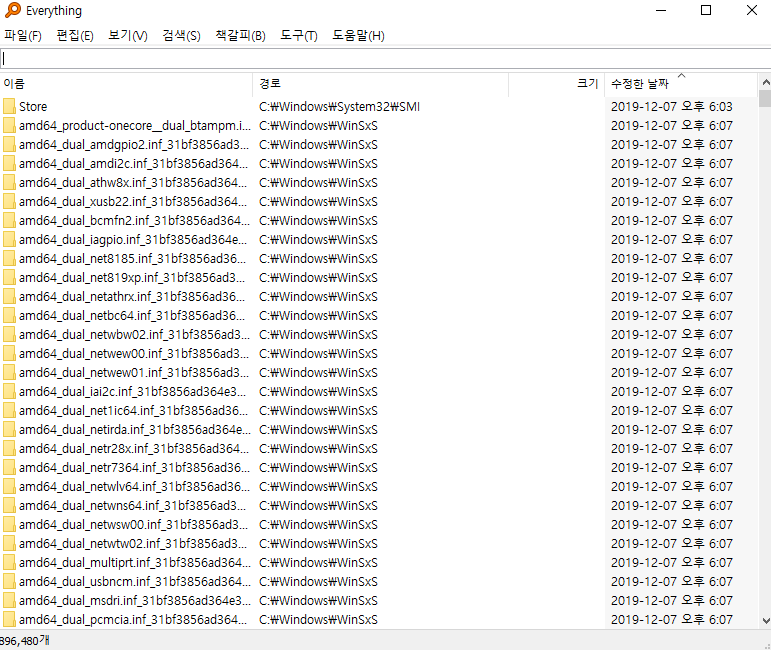Select folder icon of amd64_dual_iagpio.inf
771x650 pixels.
(9, 239)
